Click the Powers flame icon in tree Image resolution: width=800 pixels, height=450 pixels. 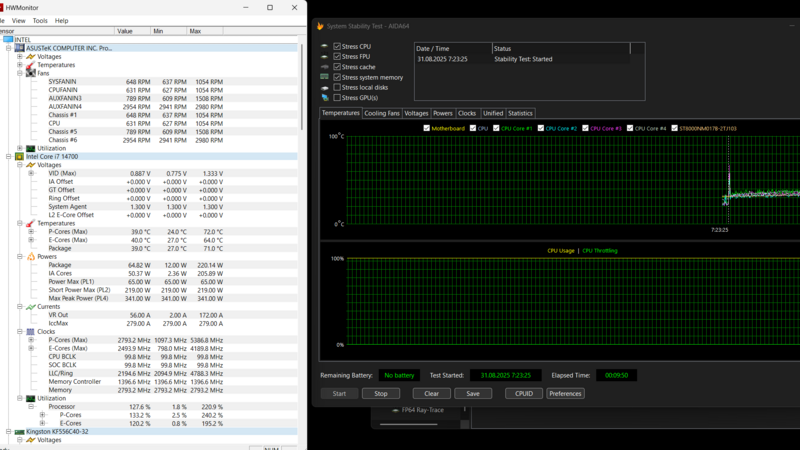(x=30, y=257)
